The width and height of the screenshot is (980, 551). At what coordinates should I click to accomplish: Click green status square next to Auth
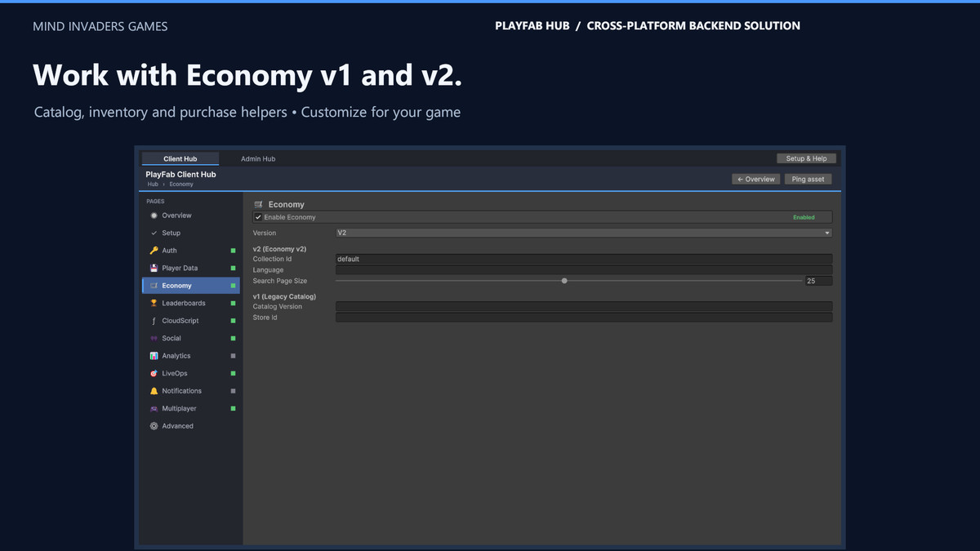click(233, 251)
